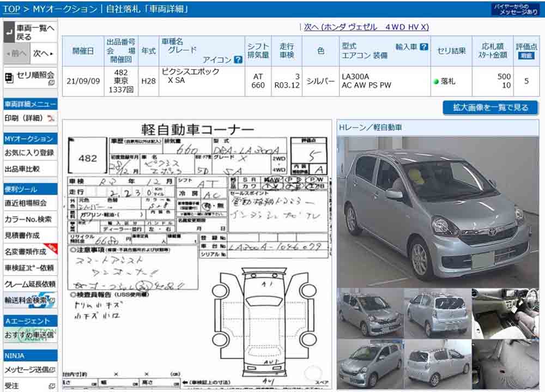Open 見積書作成 in the sidebar

tap(30, 236)
